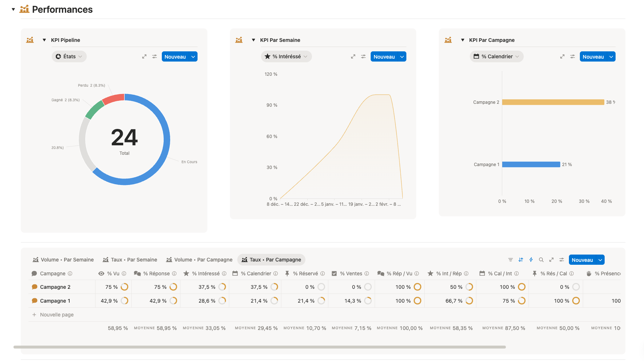Viewport: 644px width, 362px height.
Task: Open the automations lightning bolt icon
Action: click(531, 260)
